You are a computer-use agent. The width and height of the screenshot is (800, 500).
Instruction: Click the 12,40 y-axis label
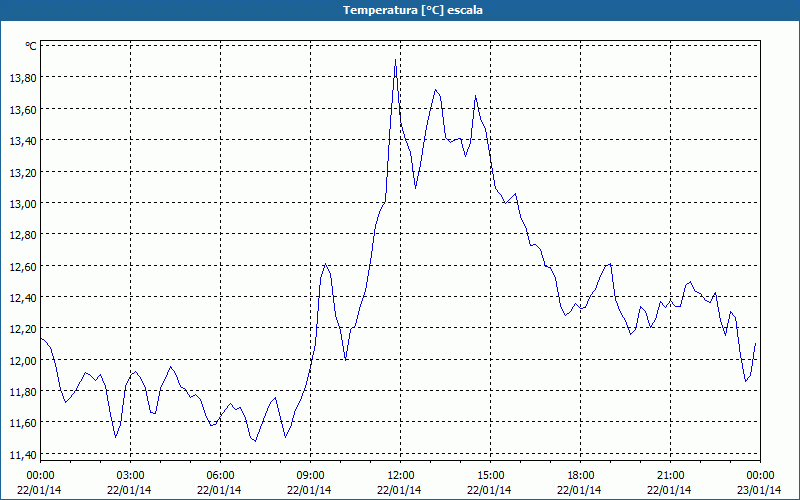tap(22, 298)
